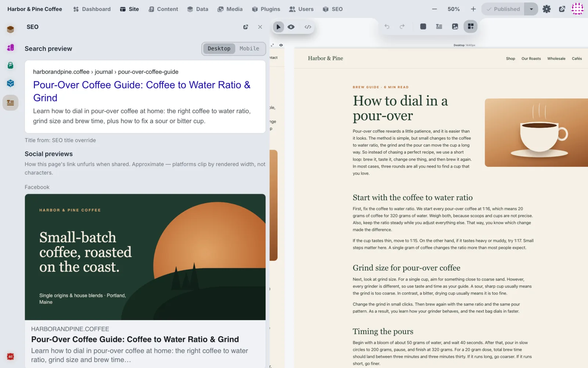The width and height of the screenshot is (588, 368).
Task: Insert an image element
Action: click(455, 26)
